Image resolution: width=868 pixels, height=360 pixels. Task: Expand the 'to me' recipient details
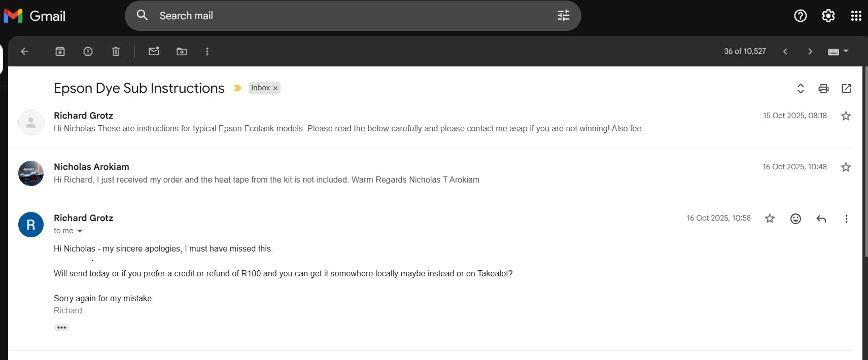tap(80, 231)
